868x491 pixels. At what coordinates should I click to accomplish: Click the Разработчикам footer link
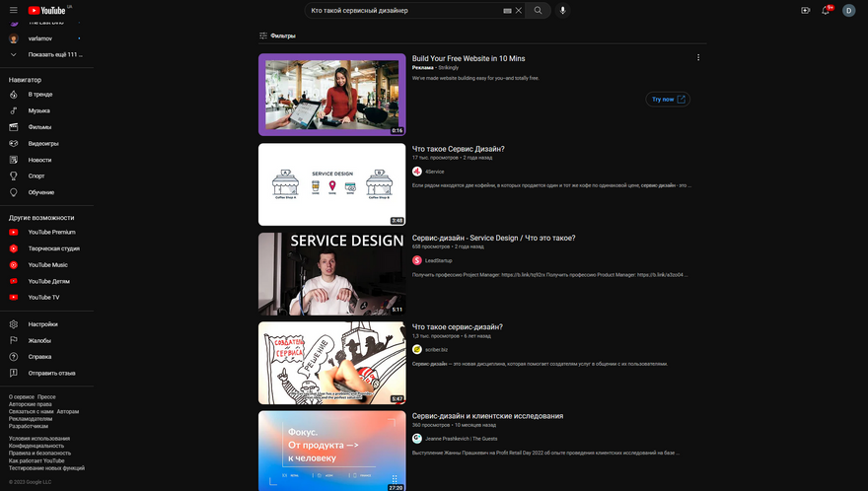click(x=29, y=426)
